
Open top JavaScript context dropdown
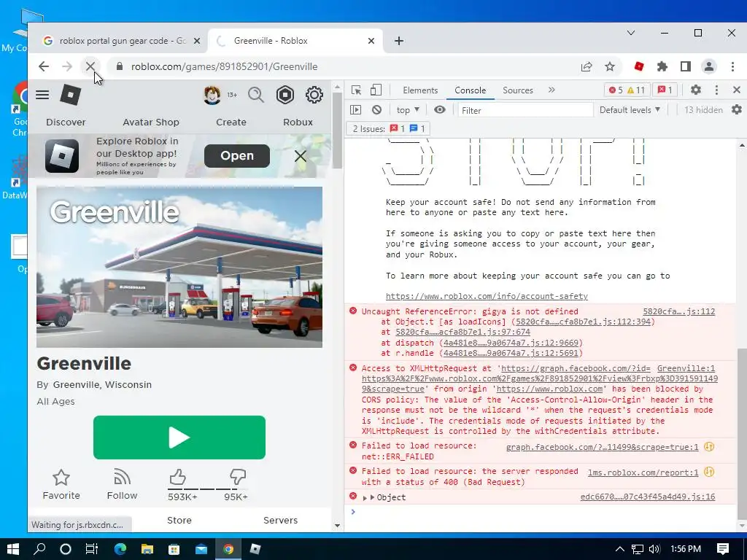408,110
